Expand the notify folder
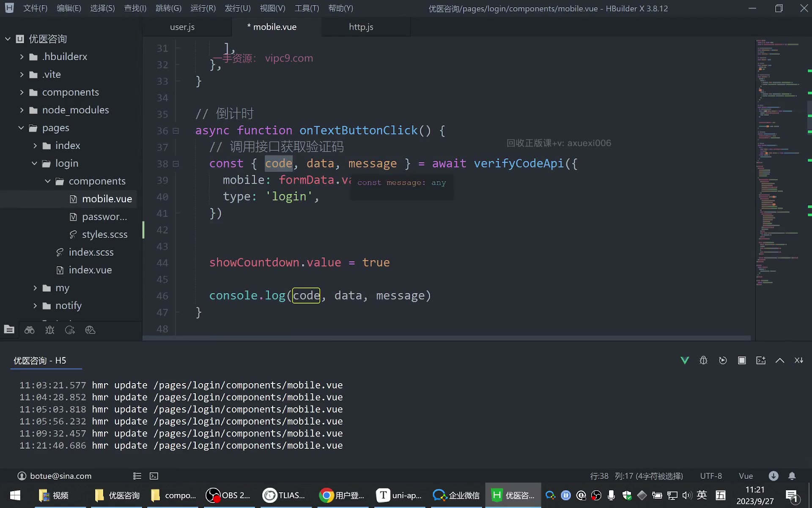 (x=35, y=306)
